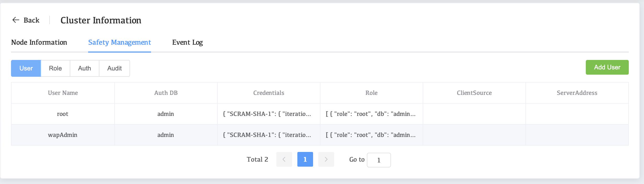
Task: Click the wapAdmin user name cell
Action: [x=63, y=135]
